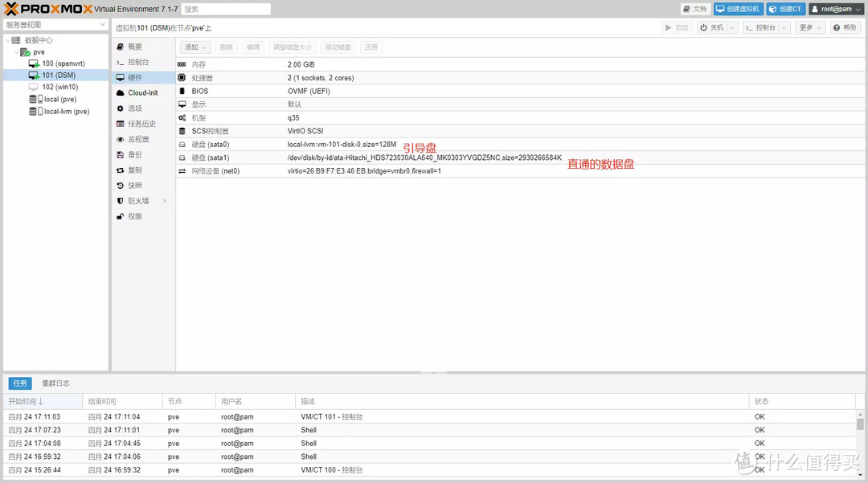
Task: Open the 复制 replication item
Action: click(141, 170)
